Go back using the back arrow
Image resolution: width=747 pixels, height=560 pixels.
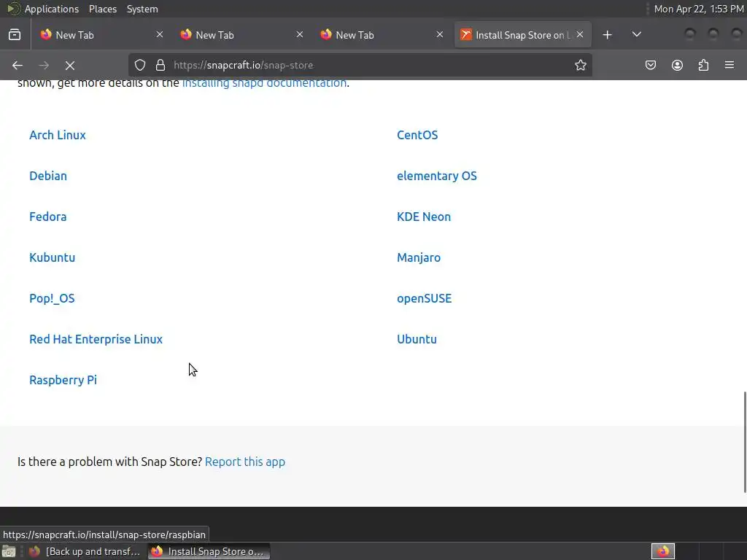18,65
